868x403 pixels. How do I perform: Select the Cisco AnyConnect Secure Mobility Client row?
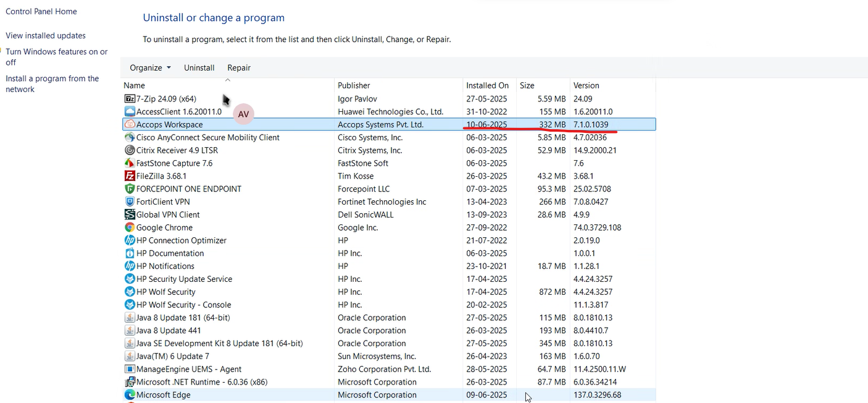pos(389,138)
